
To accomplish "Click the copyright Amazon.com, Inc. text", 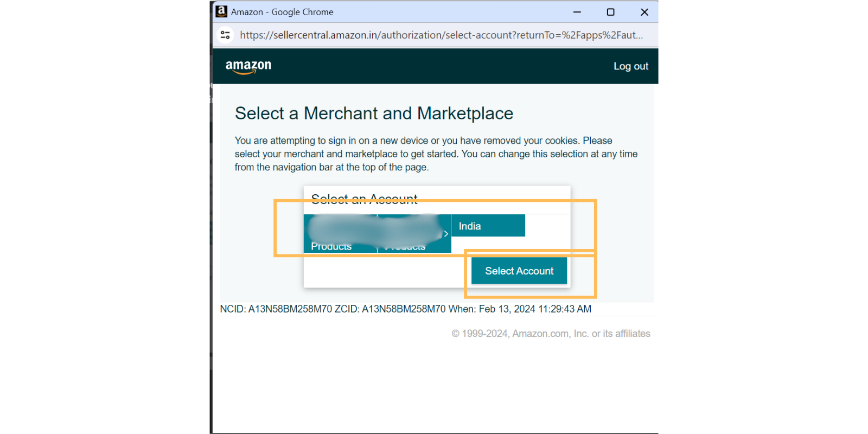I will tap(551, 334).
